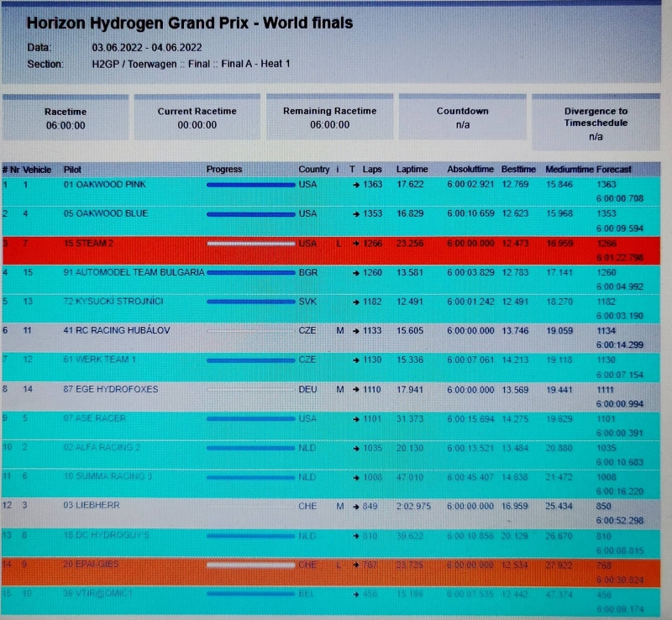Click the Country column header
Screen dimensions: 672x620
[313, 170]
